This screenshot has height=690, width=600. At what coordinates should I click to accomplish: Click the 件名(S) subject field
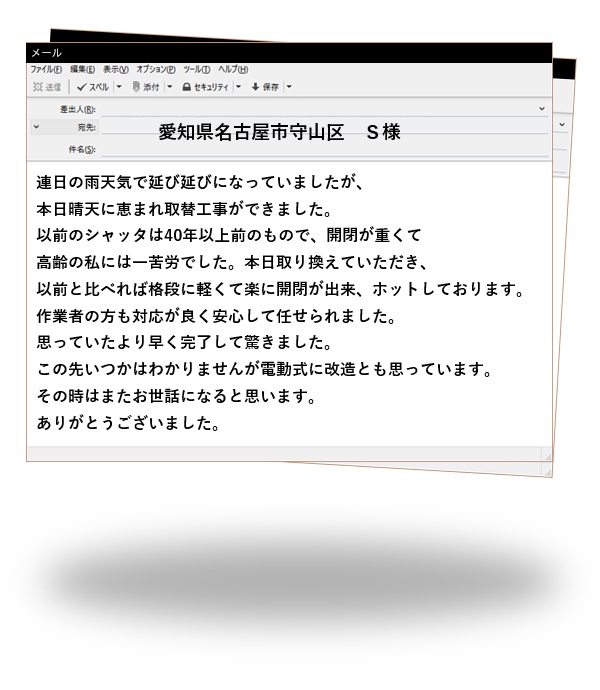tap(324, 150)
